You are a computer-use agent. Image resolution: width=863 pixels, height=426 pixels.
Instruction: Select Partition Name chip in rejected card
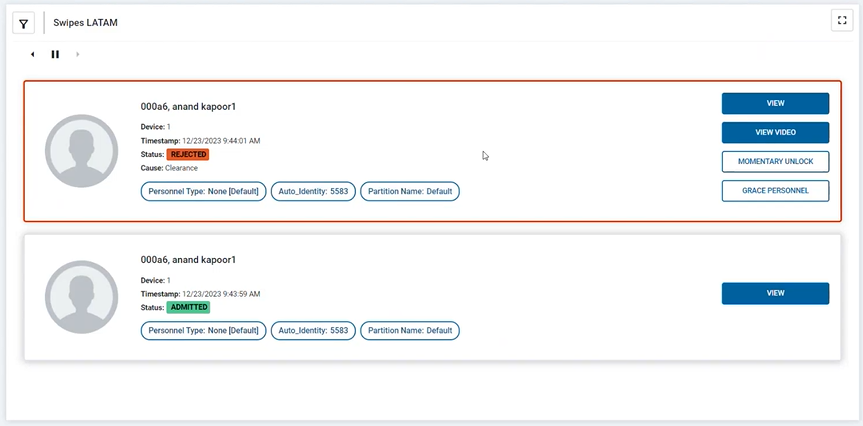(410, 191)
